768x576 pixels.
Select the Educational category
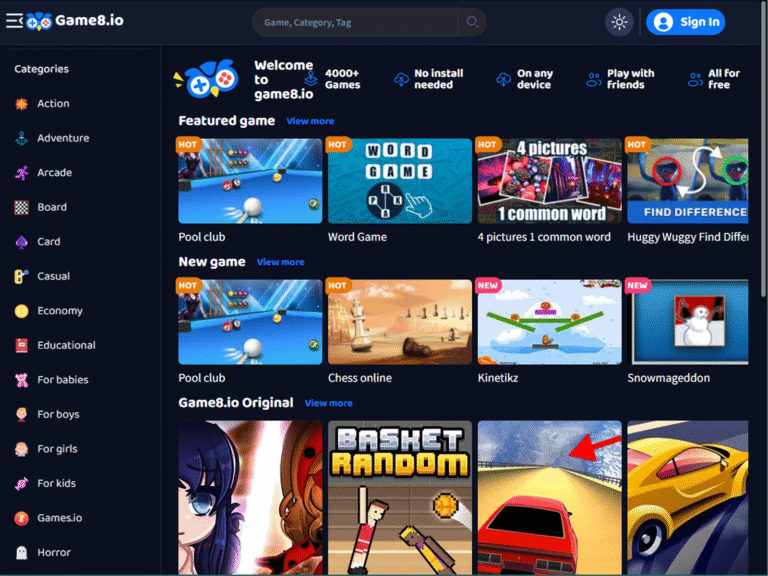(66, 345)
